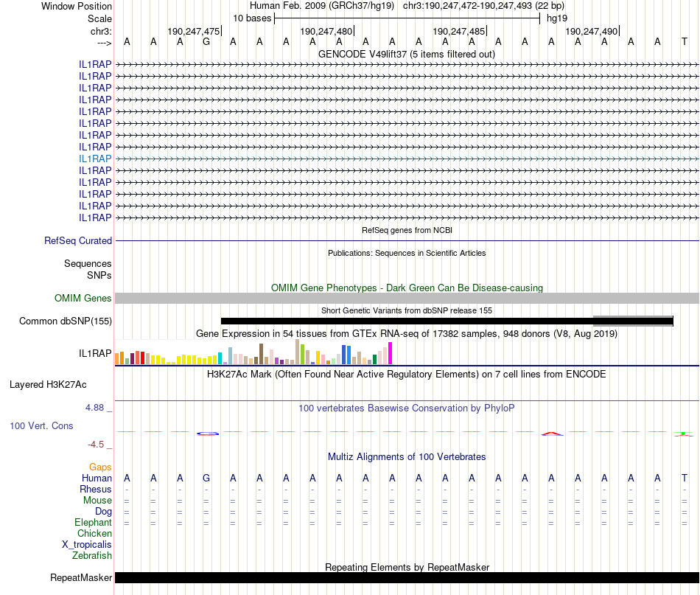Click the Layered H3K27Ac track label

[x=48, y=385]
